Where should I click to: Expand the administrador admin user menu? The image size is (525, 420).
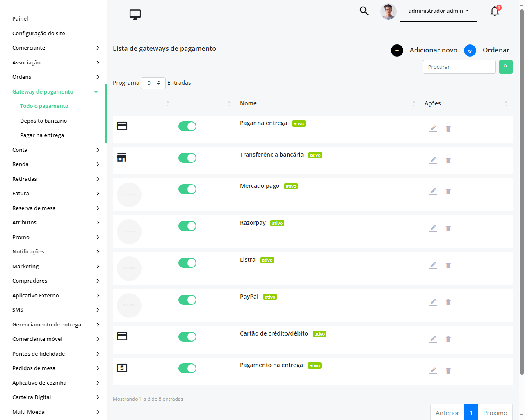tap(438, 11)
